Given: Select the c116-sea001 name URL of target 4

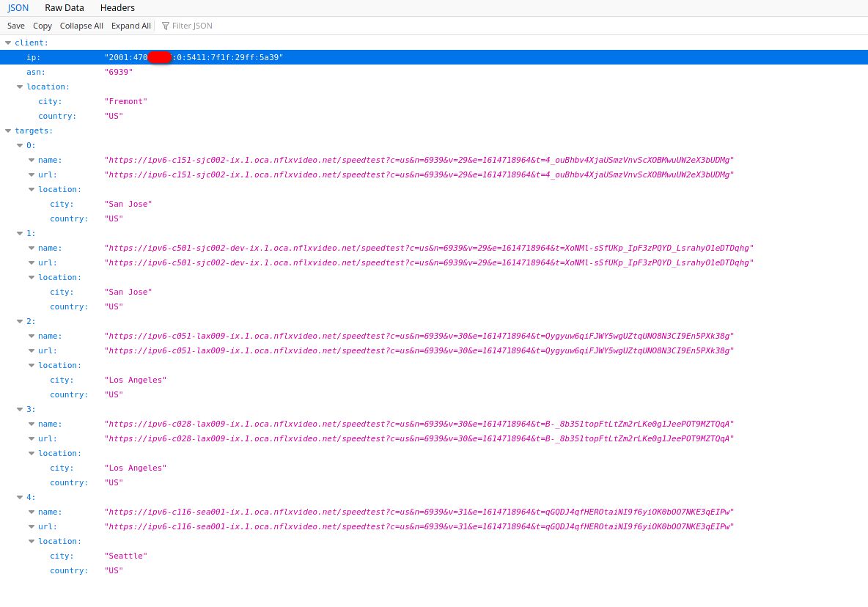Looking at the screenshot, I should [x=419, y=512].
